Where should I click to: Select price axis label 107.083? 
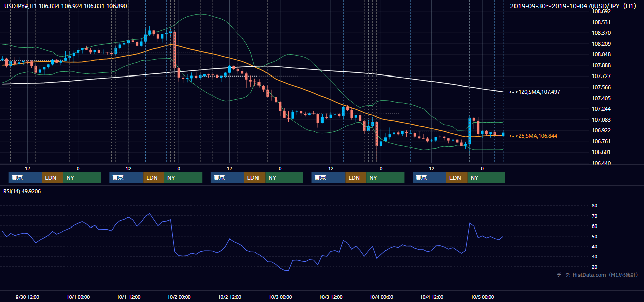(601, 120)
